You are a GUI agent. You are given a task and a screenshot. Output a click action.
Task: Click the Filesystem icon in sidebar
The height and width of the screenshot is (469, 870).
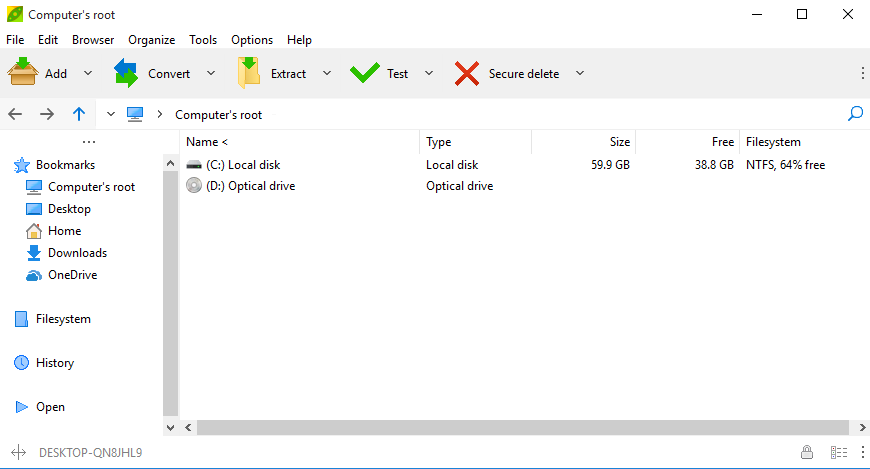(x=21, y=319)
